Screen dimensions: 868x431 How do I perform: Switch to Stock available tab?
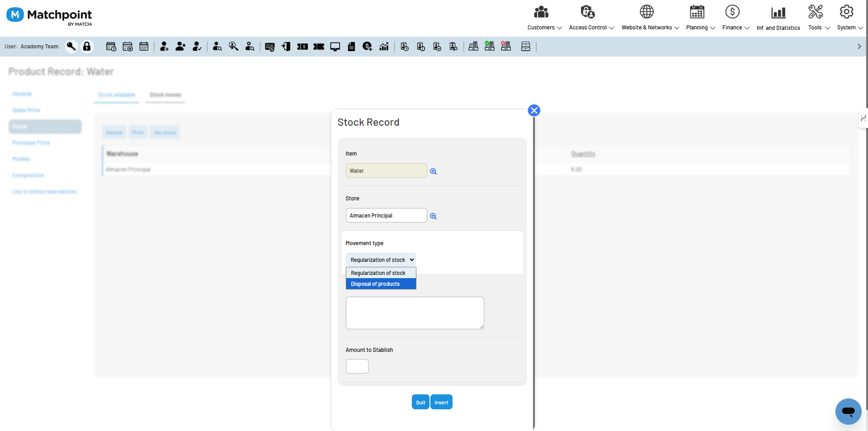coord(117,95)
